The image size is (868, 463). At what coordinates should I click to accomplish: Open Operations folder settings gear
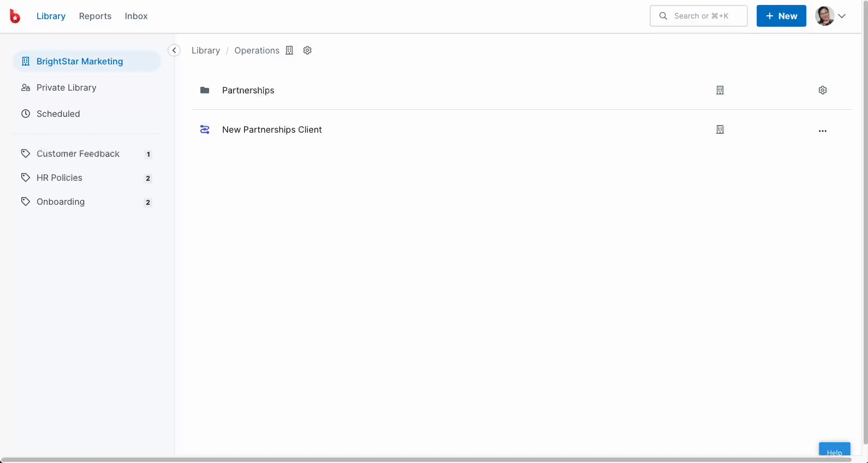coord(307,50)
